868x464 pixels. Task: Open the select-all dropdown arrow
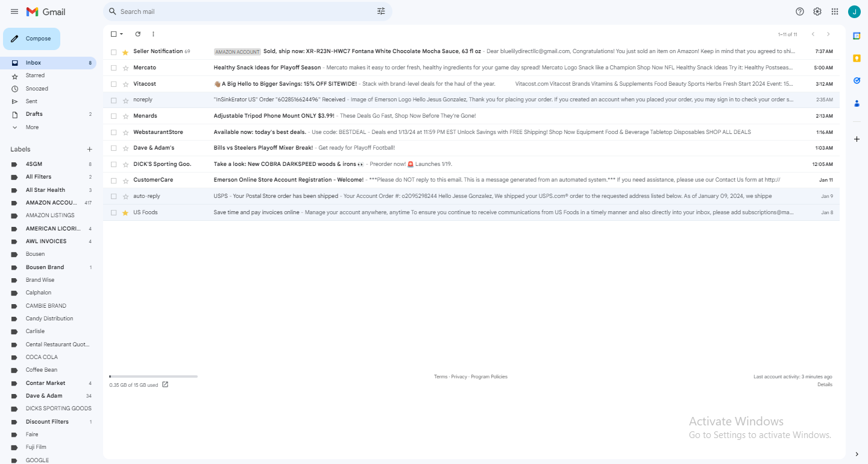pyautogui.click(x=122, y=34)
